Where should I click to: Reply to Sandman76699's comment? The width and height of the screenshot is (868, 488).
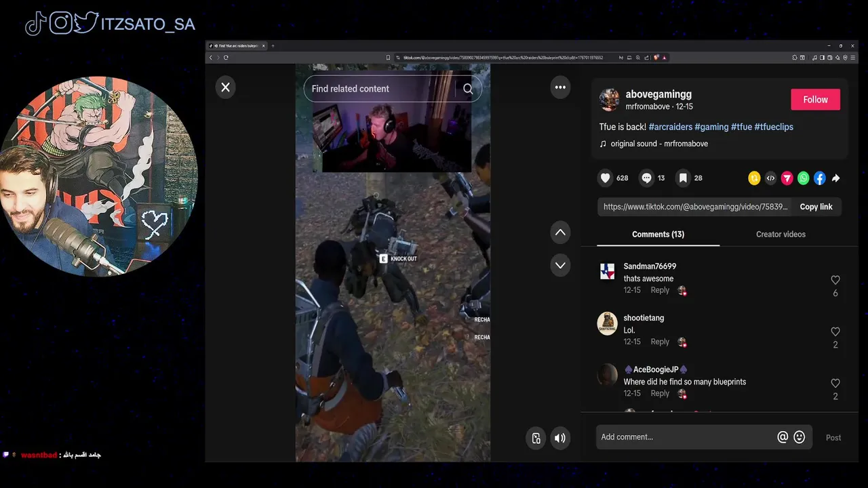660,290
